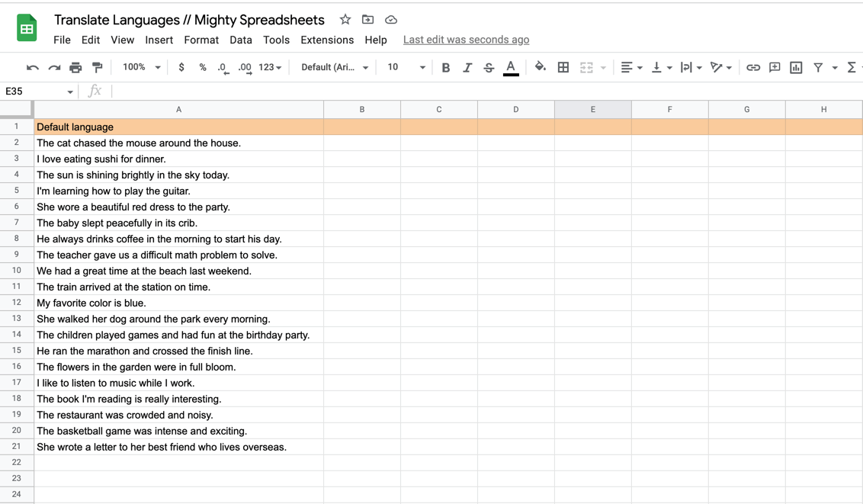Star the Translate Languages document
The image size is (863, 504).
tap(345, 20)
